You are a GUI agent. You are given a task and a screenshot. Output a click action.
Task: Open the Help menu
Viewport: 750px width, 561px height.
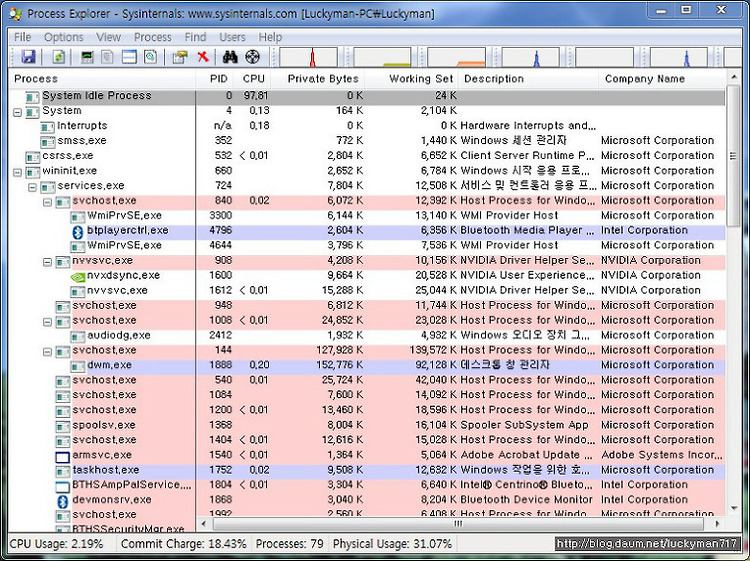click(x=270, y=37)
